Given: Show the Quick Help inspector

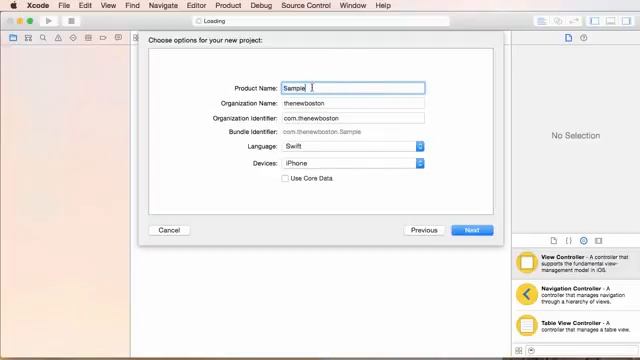Looking at the screenshot, I should point(584,38).
